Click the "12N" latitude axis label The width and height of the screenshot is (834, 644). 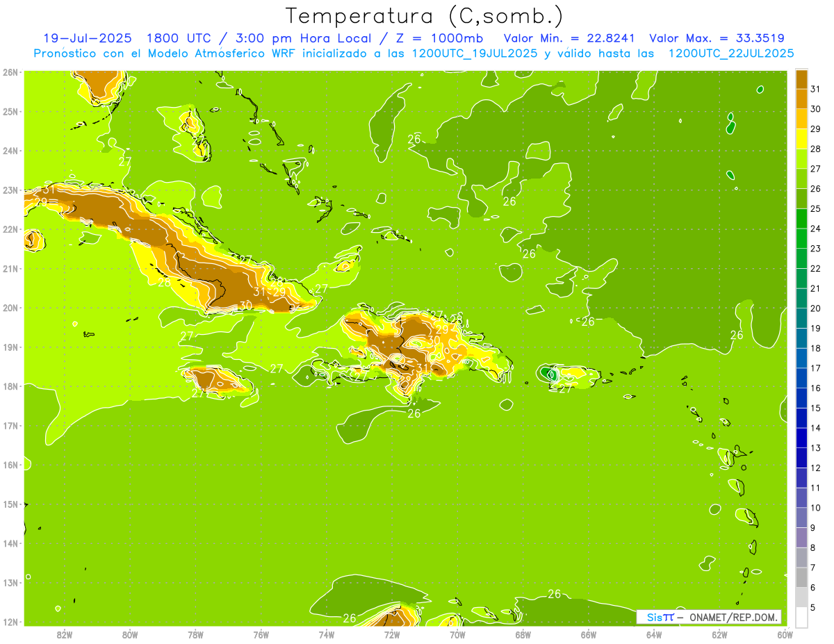[x=10, y=622]
